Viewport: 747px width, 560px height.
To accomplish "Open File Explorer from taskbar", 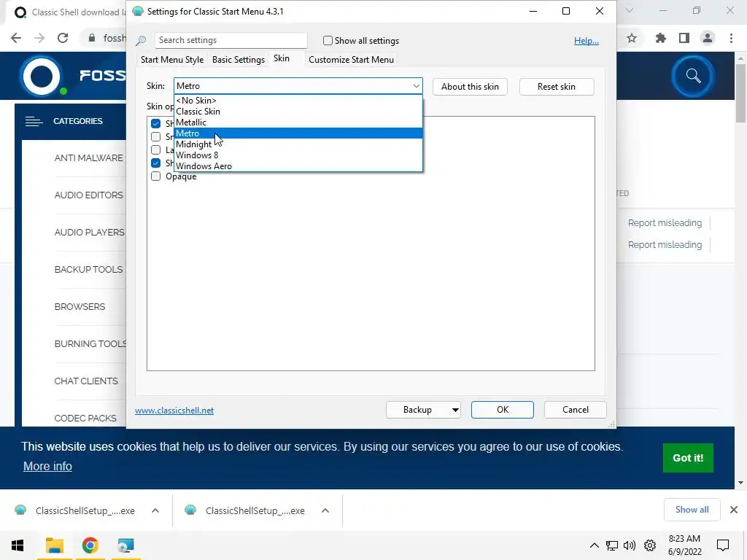I will coord(55,545).
